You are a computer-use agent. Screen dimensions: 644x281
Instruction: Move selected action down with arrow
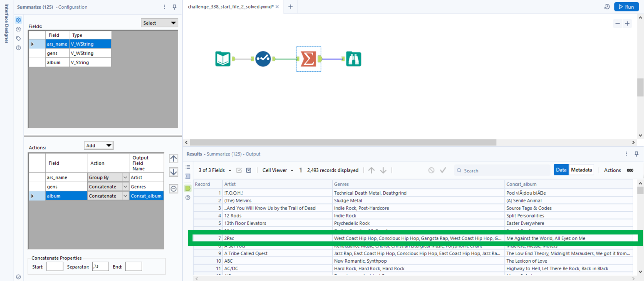click(x=174, y=172)
